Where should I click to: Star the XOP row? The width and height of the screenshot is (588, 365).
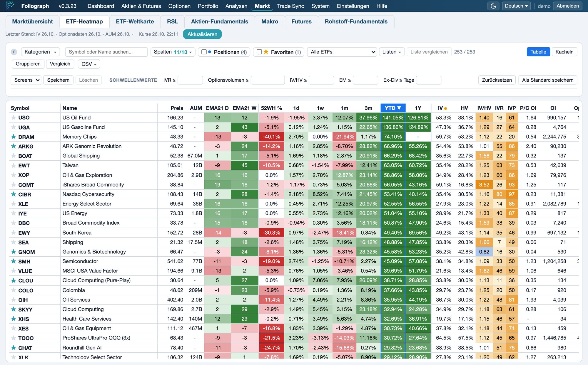14,175
